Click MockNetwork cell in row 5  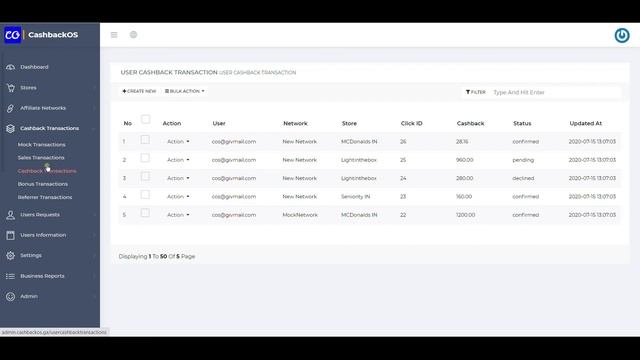point(300,215)
